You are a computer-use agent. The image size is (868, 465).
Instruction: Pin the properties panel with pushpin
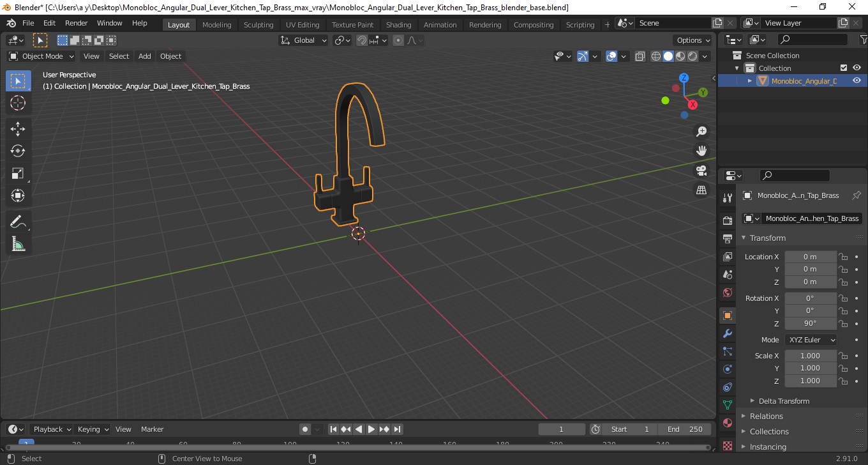point(857,195)
